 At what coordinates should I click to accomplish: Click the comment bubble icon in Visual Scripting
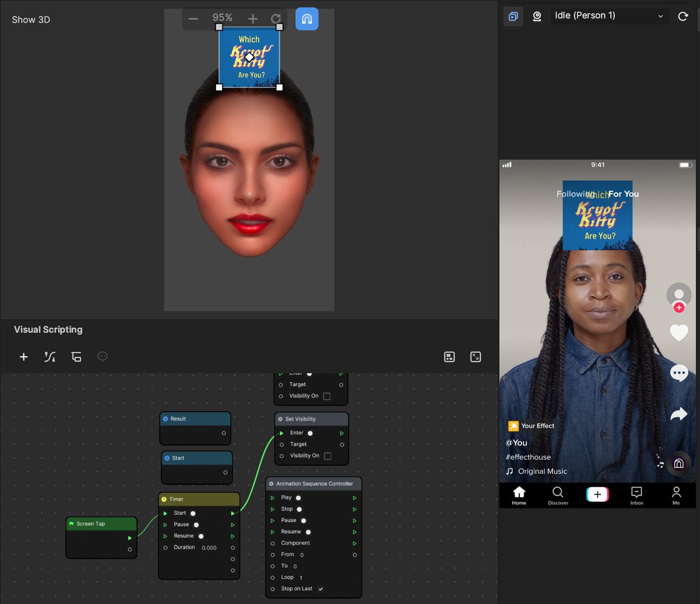(102, 357)
